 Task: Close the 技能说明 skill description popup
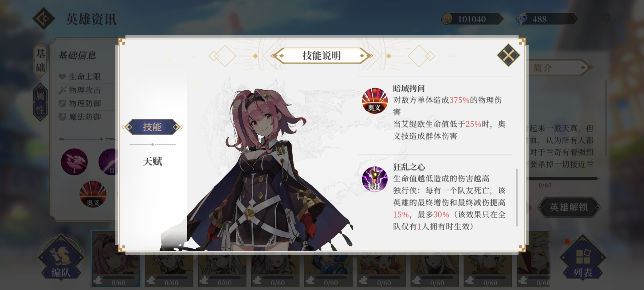pyautogui.click(x=508, y=55)
